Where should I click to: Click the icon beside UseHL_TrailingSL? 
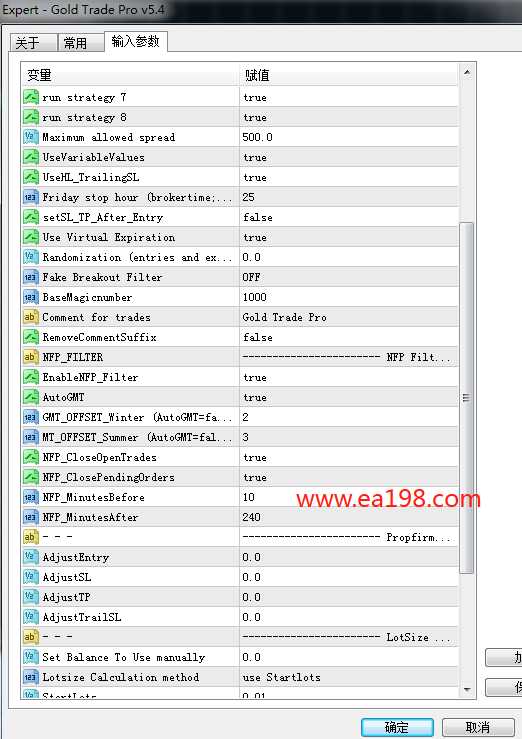(31, 177)
